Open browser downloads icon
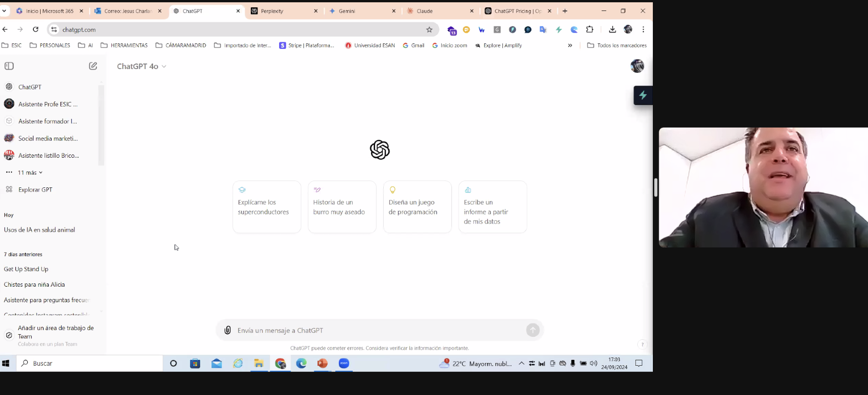This screenshot has width=868, height=395. [x=613, y=29]
